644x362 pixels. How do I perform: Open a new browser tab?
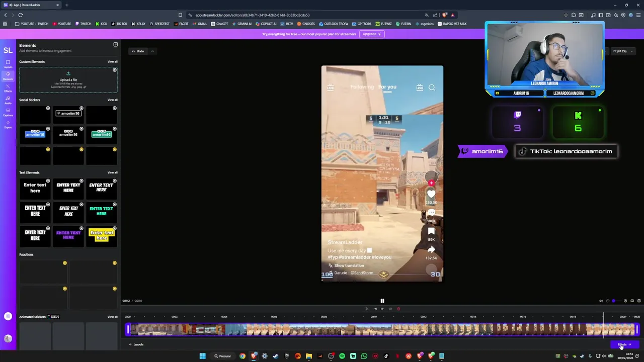[66, 5]
